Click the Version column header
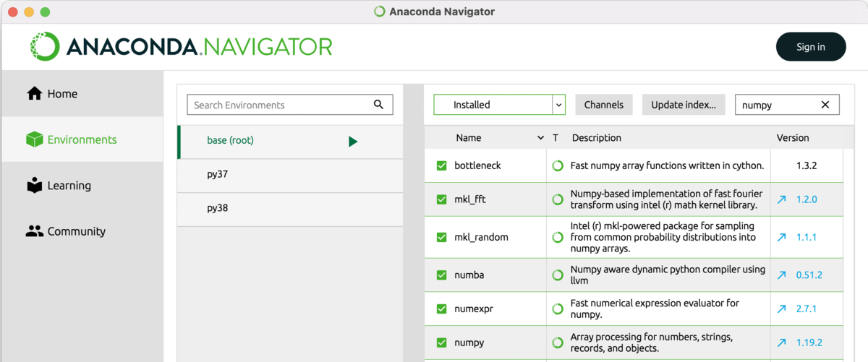Image resolution: width=868 pixels, height=362 pixels. pyautogui.click(x=793, y=138)
